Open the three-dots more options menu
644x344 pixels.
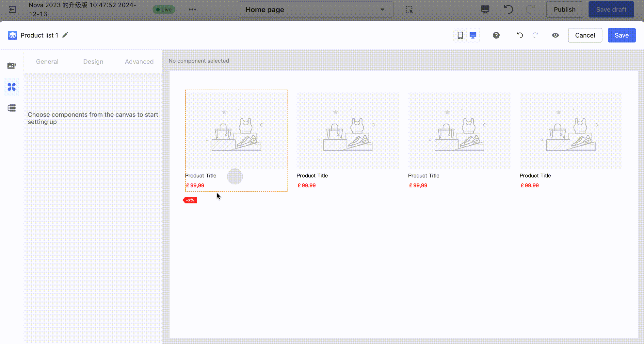[x=192, y=9]
